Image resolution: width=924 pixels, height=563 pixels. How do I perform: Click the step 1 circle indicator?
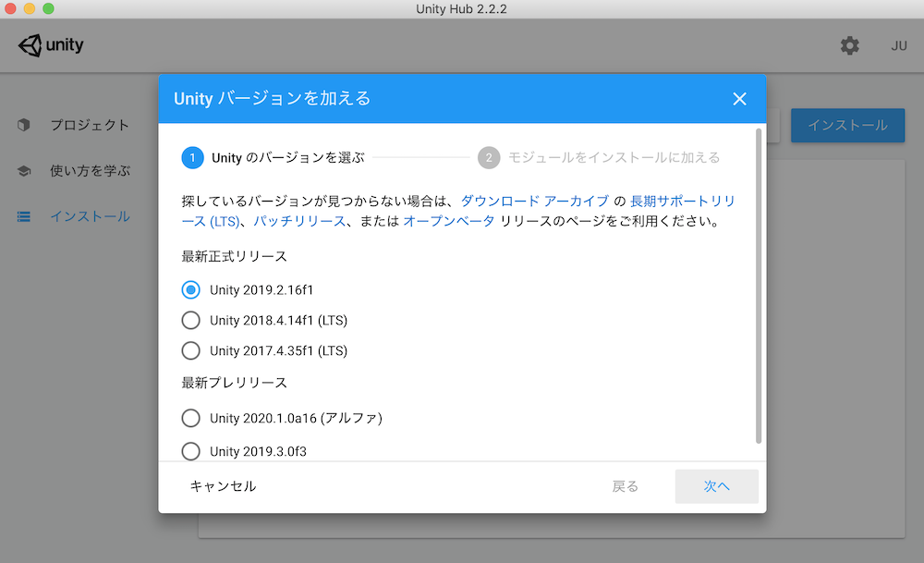coord(193,157)
